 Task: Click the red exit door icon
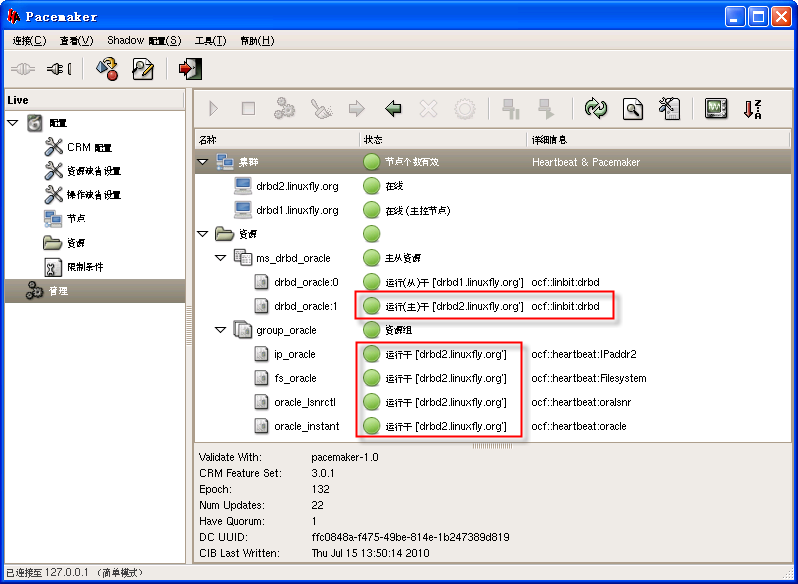point(189,69)
